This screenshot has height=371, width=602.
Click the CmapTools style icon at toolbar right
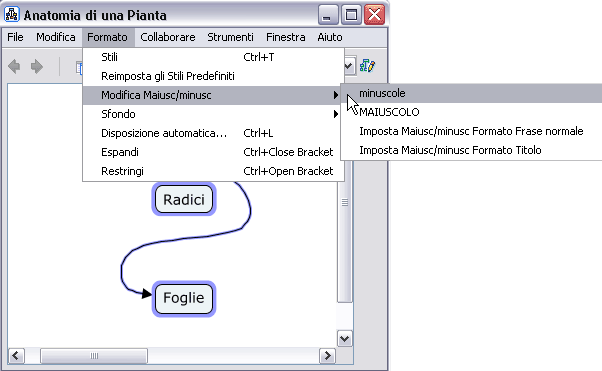pos(367,66)
